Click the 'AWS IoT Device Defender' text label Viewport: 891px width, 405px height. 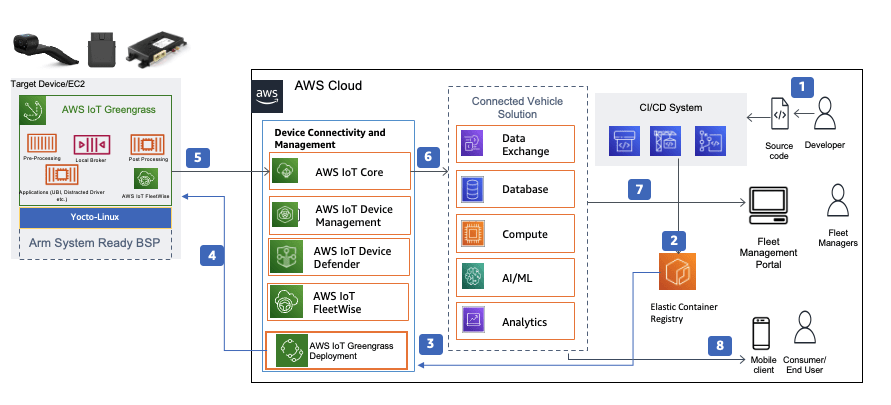[x=352, y=257]
